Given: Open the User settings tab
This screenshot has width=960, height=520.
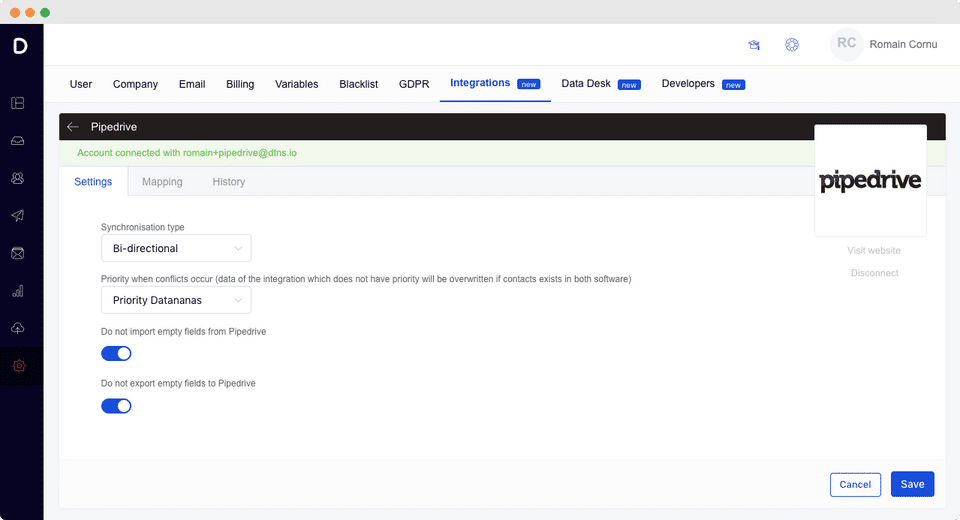Looking at the screenshot, I should tap(81, 85).
